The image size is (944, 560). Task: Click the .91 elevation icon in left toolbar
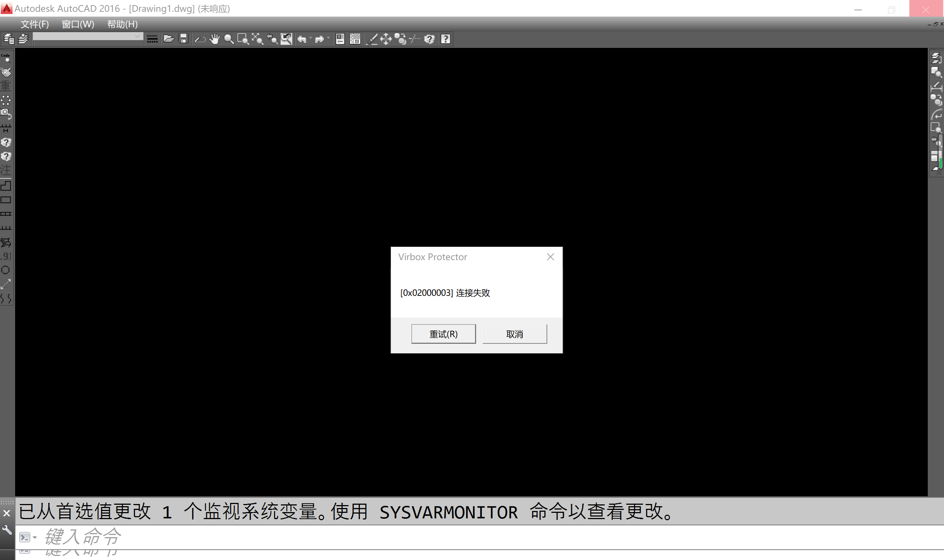coord(6,256)
